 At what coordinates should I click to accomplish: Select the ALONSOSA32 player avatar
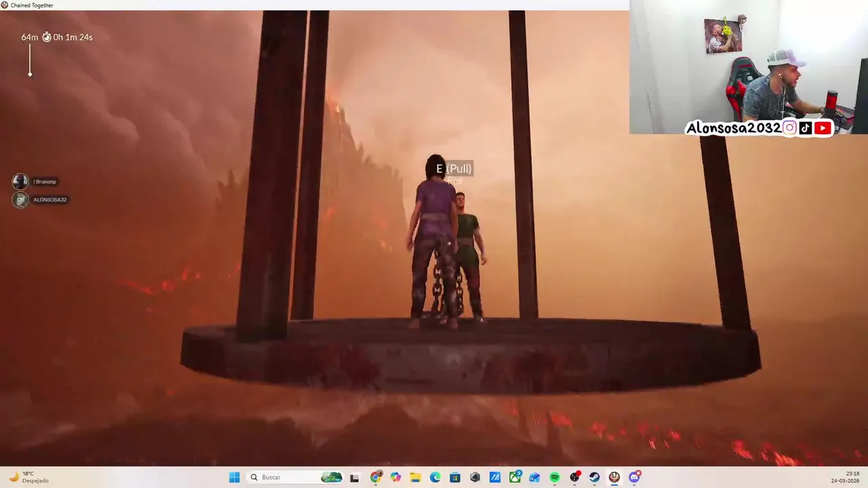coord(20,199)
